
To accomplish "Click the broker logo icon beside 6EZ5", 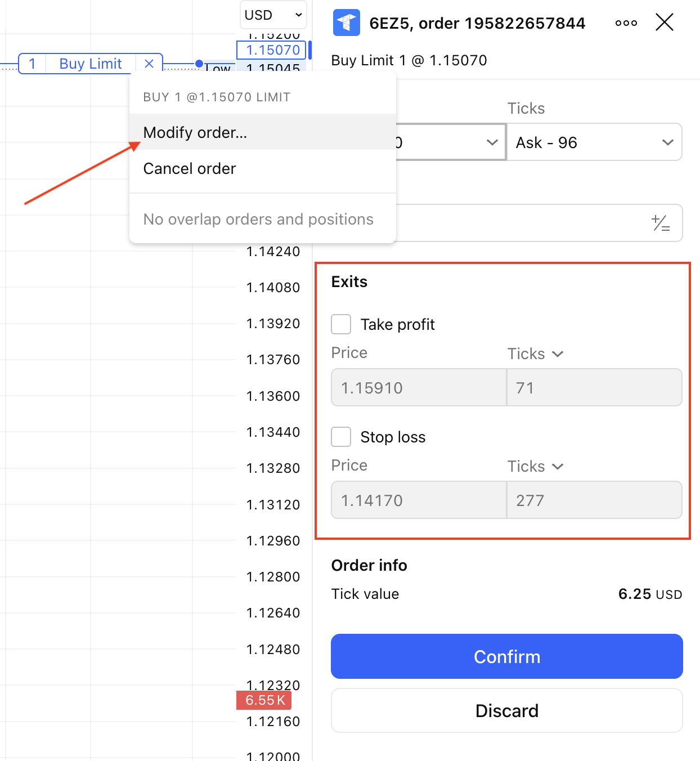I will pos(346,23).
